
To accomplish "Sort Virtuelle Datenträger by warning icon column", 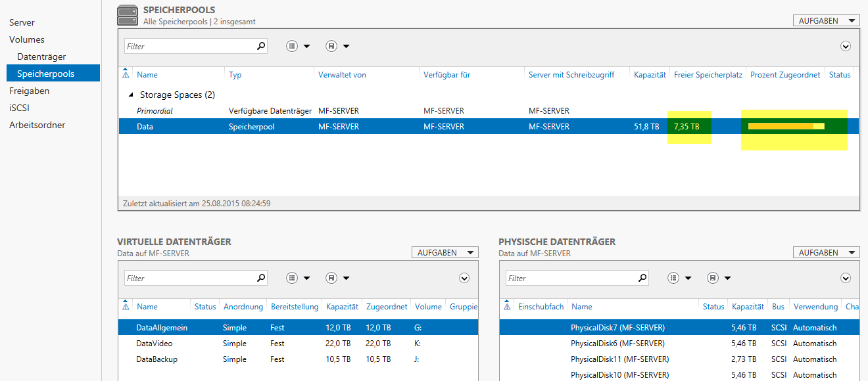I will click(126, 305).
